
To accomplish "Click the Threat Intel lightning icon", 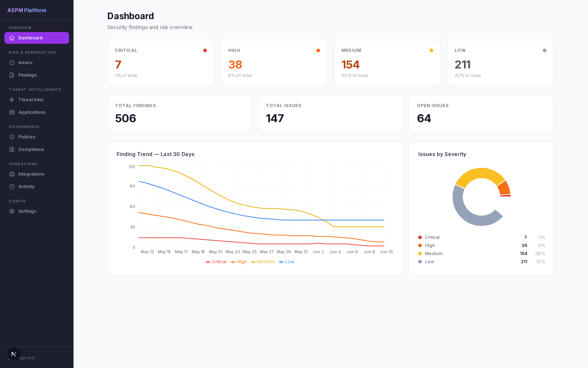I will coord(12,100).
